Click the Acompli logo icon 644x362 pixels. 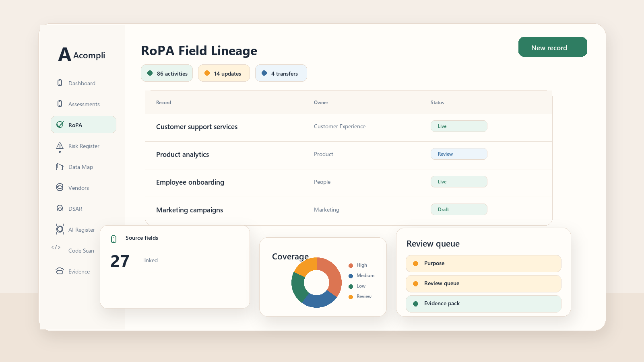(64, 55)
